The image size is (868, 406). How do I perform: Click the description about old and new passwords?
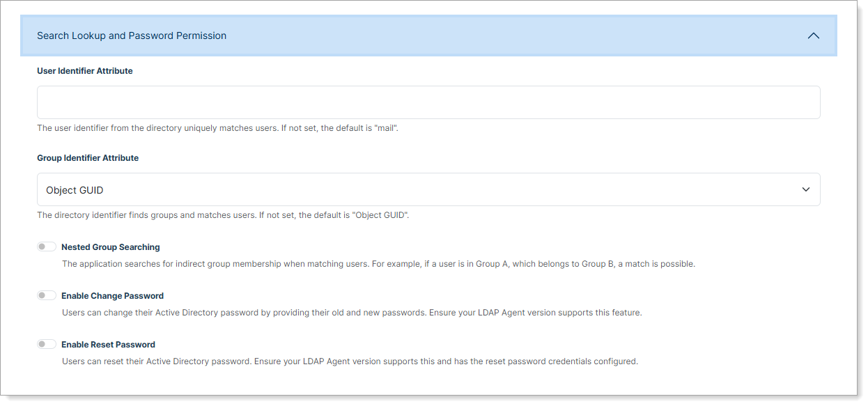coord(352,313)
